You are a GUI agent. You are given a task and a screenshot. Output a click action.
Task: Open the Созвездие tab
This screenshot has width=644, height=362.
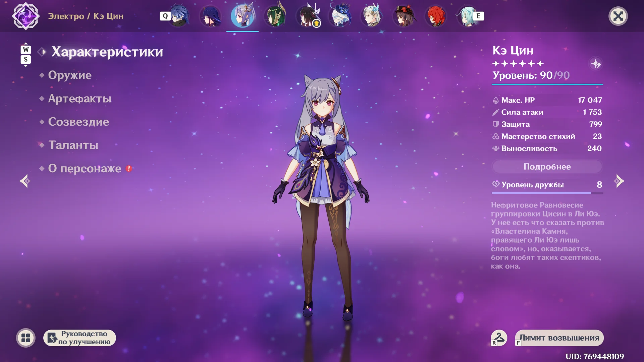[78, 122]
